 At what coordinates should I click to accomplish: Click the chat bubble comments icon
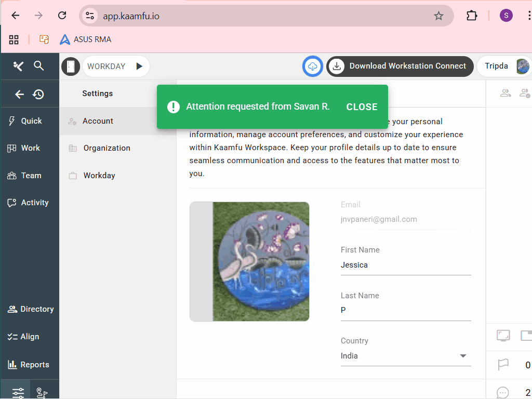(x=503, y=392)
